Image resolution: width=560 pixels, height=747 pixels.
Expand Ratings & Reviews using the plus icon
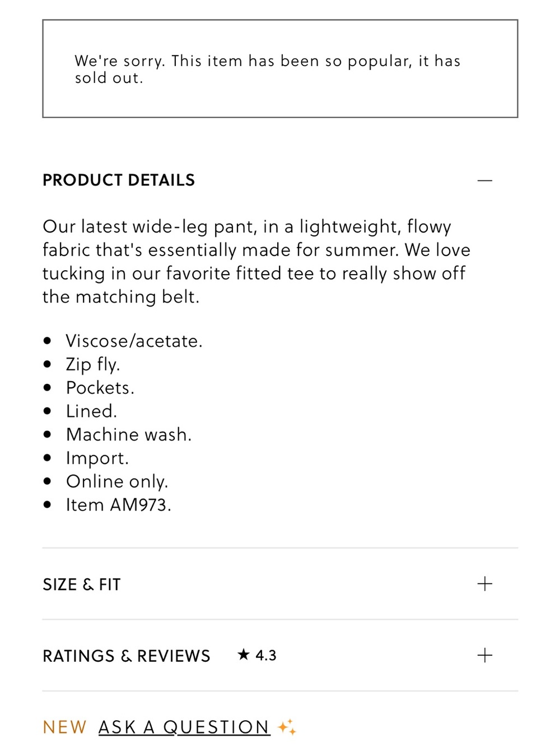point(485,655)
